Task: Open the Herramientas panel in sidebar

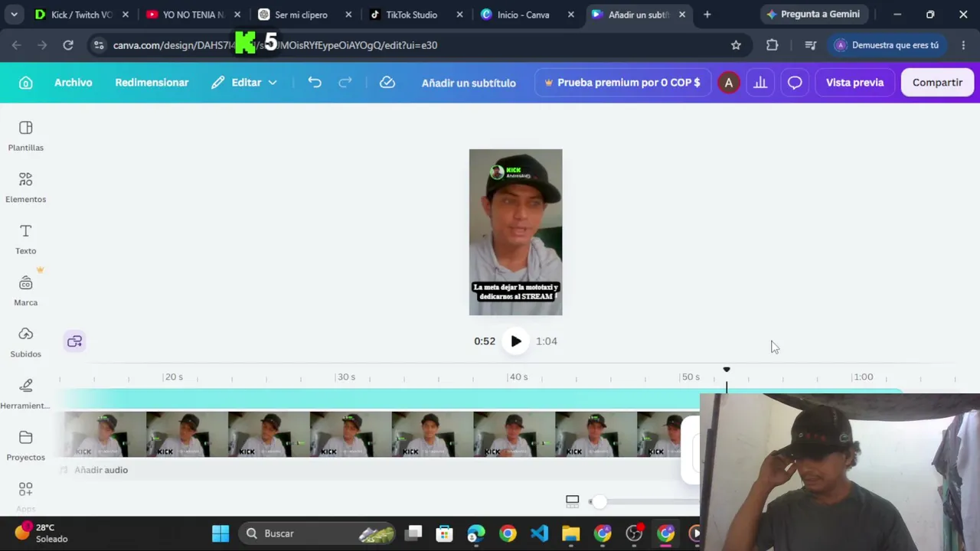Action: [26, 394]
